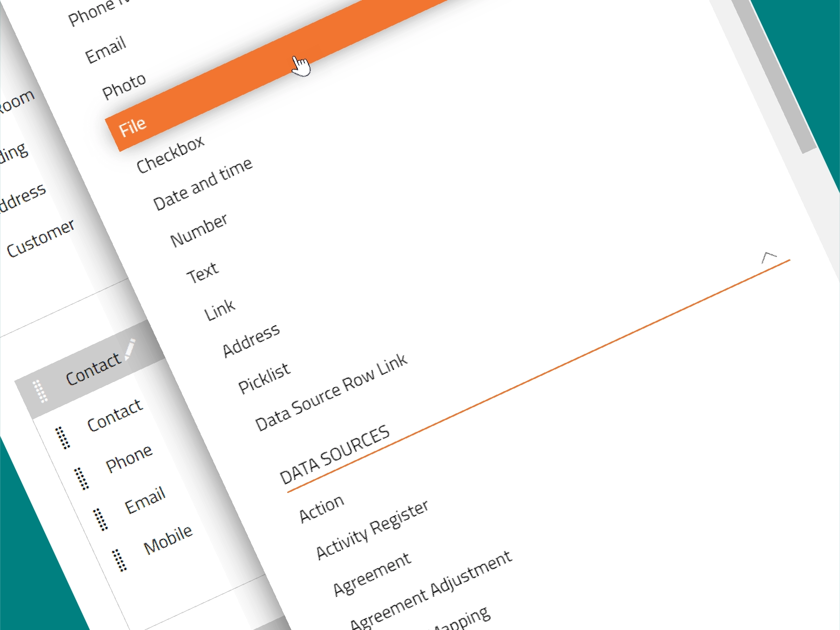Collapse the DATA SOURCES section chevron

[768, 258]
